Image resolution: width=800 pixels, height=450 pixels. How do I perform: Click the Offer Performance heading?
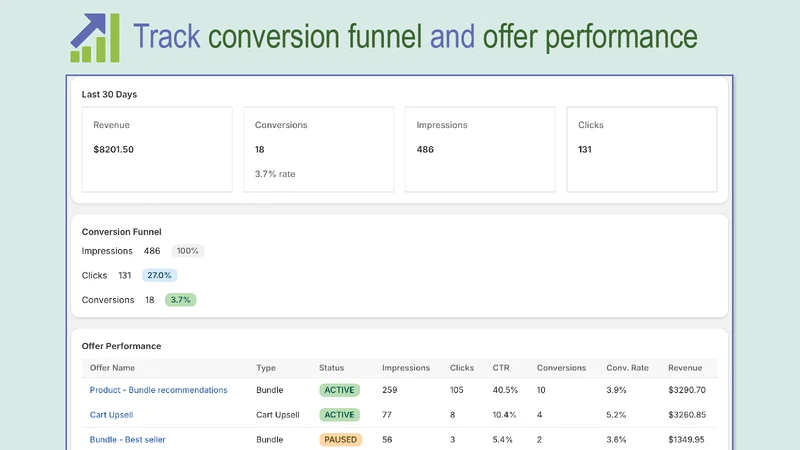(121, 346)
